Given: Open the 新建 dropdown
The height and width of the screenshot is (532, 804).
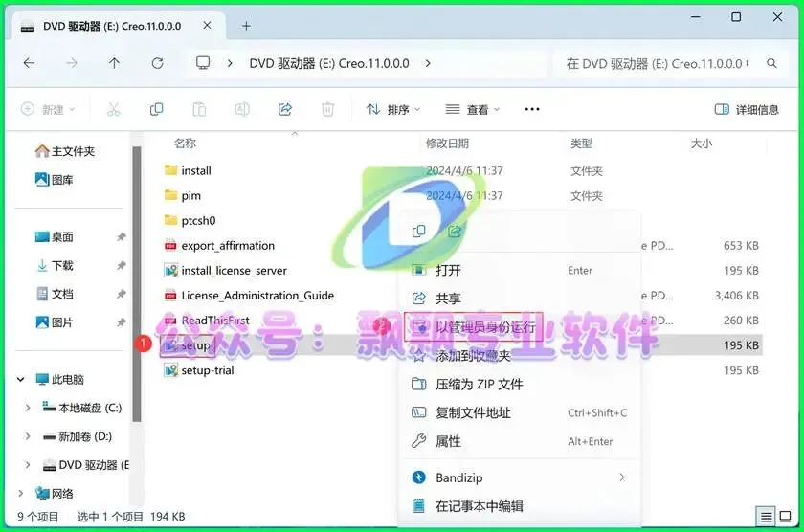Looking at the screenshot, I should [x=48, y=109].
